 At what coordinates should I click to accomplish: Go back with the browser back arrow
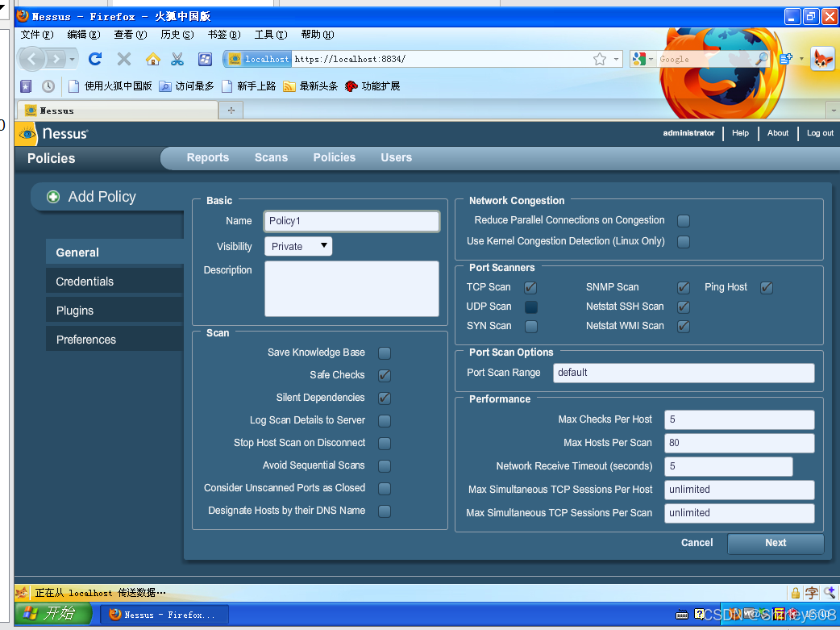(32, 58)
